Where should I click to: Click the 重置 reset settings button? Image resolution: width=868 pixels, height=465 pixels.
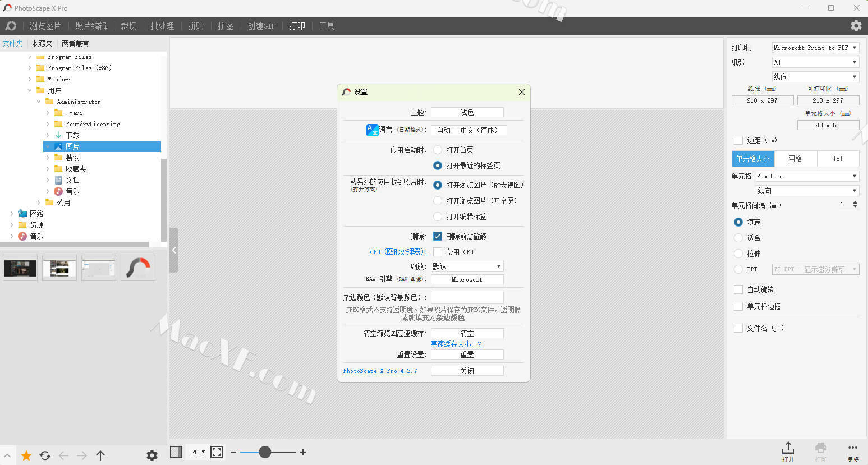pos(467,354)
